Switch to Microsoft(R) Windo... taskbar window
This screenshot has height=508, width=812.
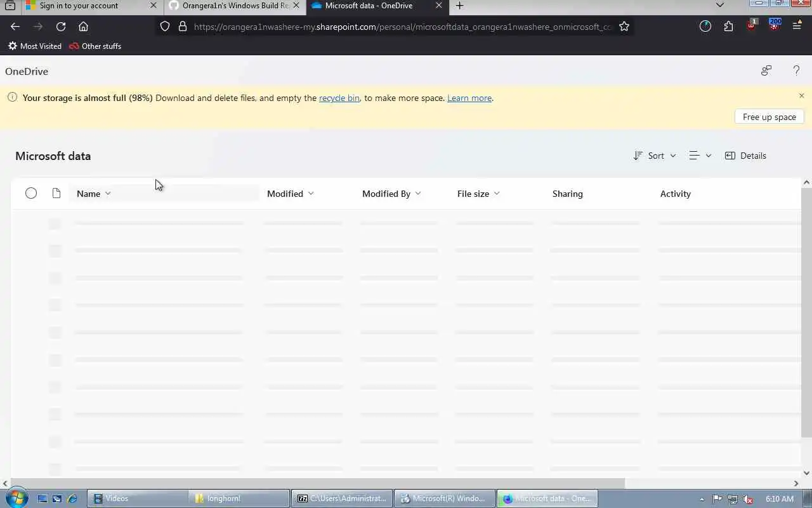[444, 498]
